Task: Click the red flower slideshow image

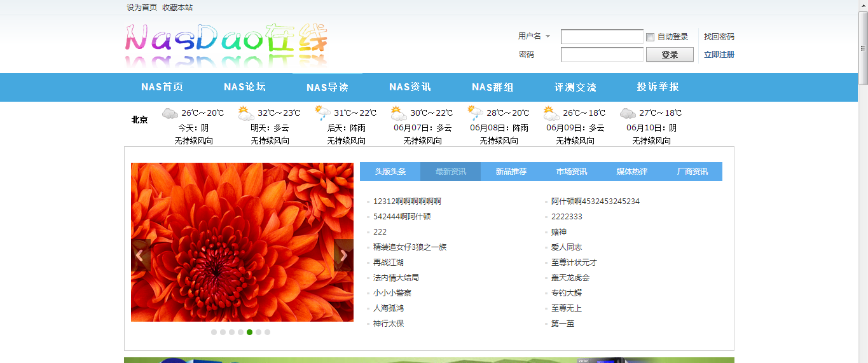Action: [x=242, y=242]
